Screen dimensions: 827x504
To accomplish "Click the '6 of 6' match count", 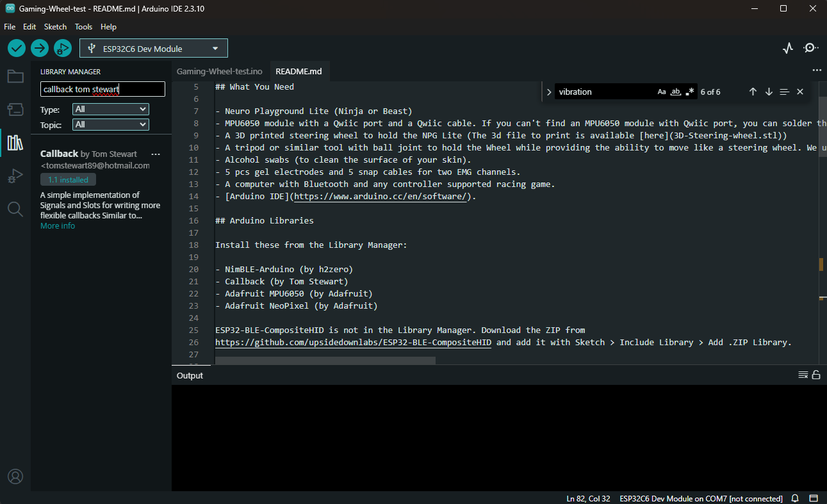I will coord(710,92).
